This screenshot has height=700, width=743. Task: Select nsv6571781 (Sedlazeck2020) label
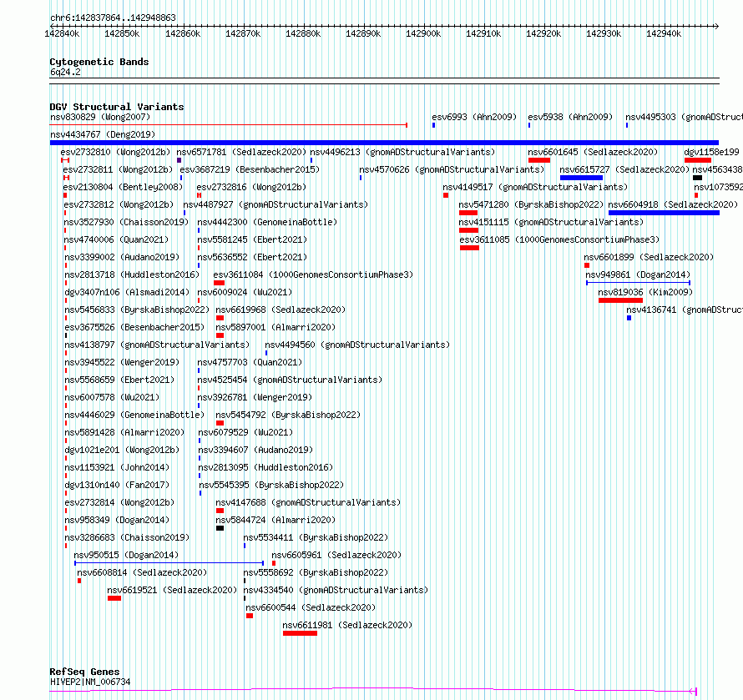click(241, 152)
